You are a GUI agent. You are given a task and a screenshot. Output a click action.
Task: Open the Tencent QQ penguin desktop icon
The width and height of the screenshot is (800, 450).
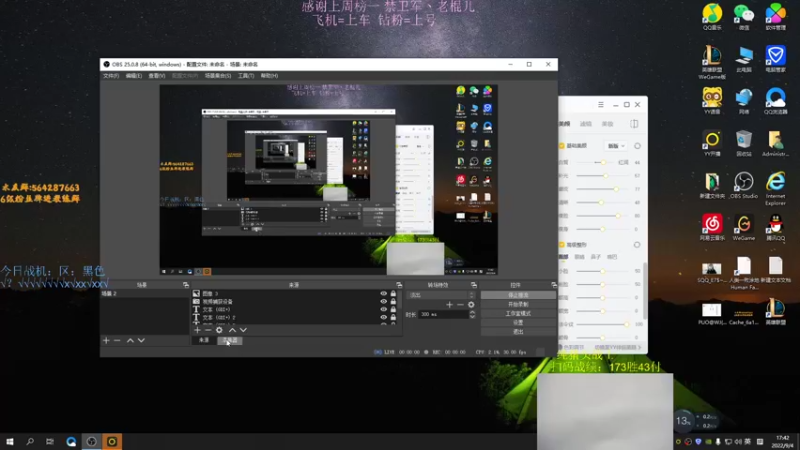(x=776, y=227)
